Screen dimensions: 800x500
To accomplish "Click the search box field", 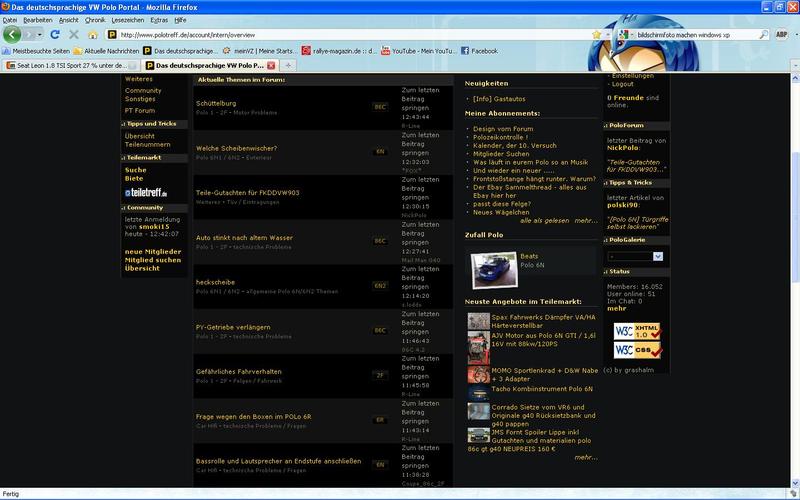I will click(696, 35).
